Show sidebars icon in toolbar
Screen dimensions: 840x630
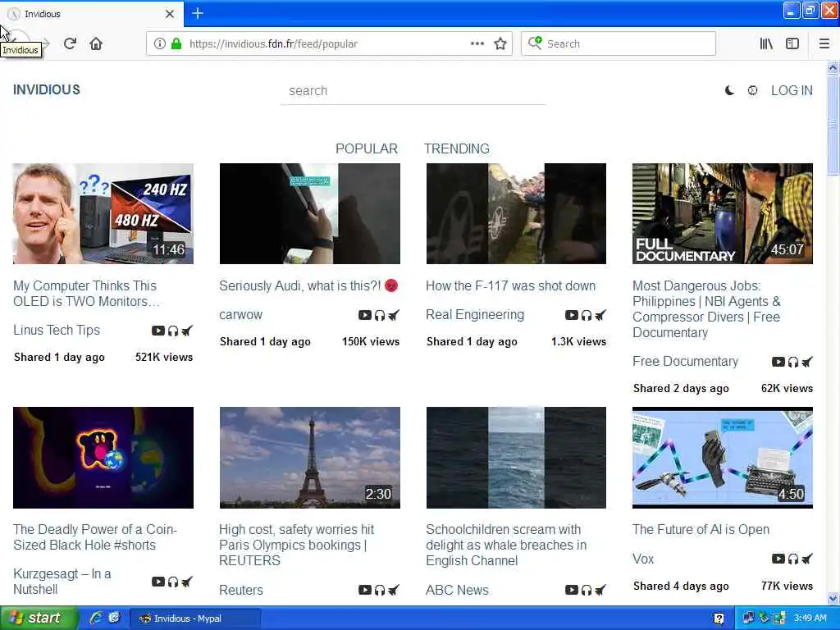tap(792, 43)
